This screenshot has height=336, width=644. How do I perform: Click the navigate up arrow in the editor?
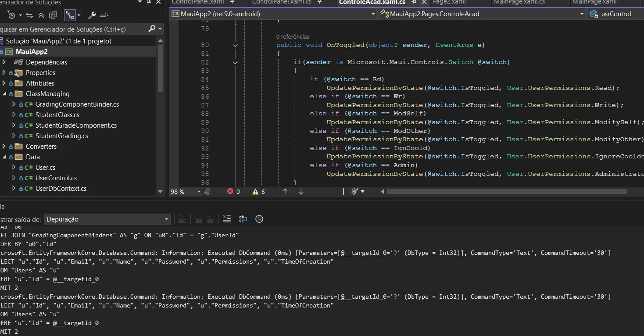pos(284,191)
